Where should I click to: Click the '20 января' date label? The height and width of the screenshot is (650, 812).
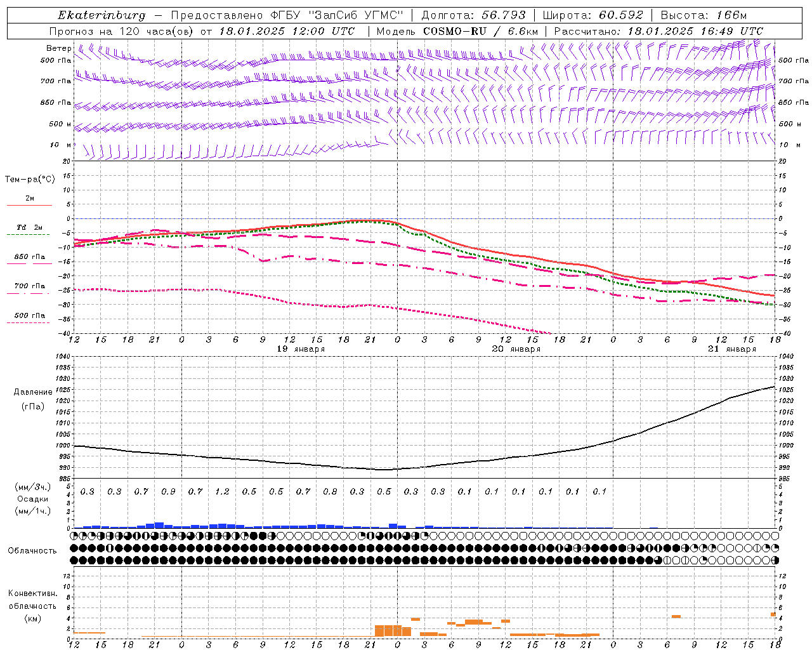tap(516, 349)
